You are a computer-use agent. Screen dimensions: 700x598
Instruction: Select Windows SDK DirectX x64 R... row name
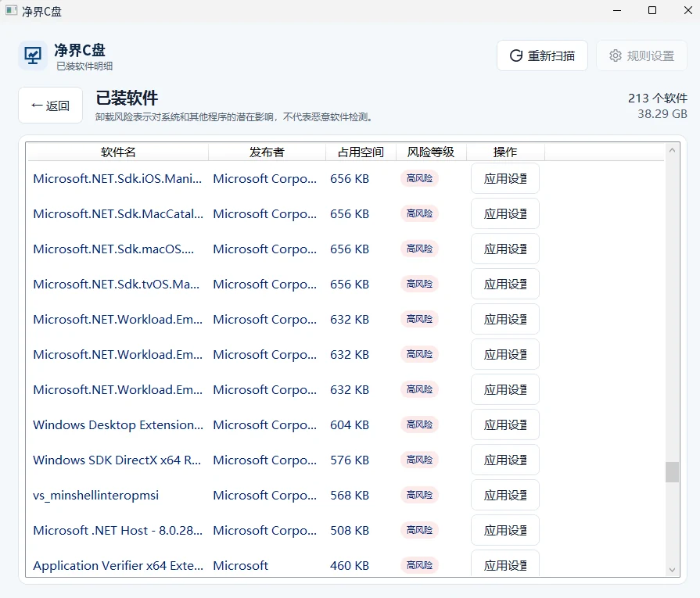(x=117, y=460)
